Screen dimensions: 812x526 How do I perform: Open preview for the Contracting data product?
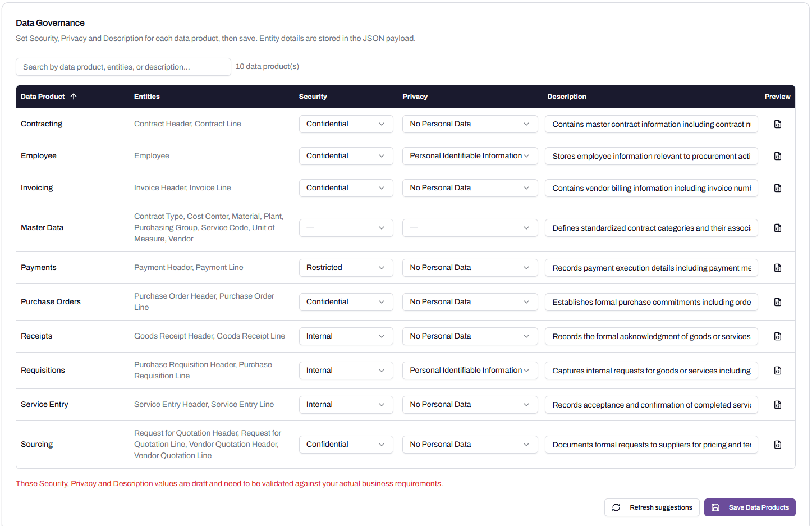click(777, 124)
